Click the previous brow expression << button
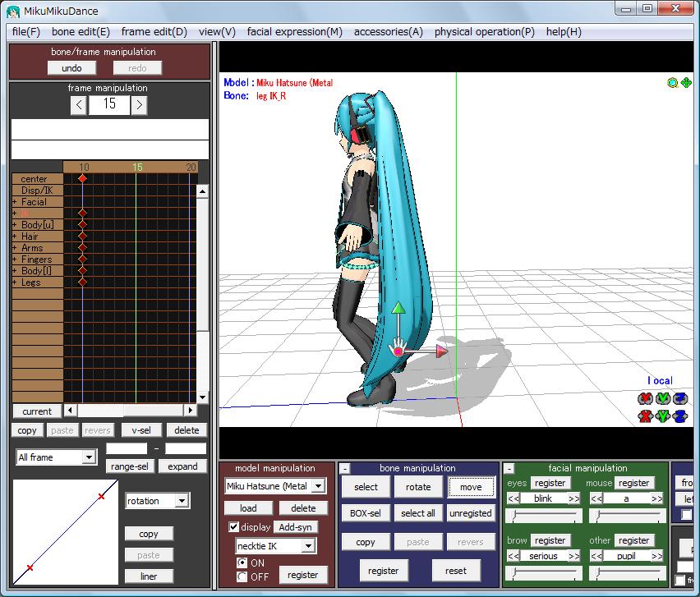 click(513, 556)
